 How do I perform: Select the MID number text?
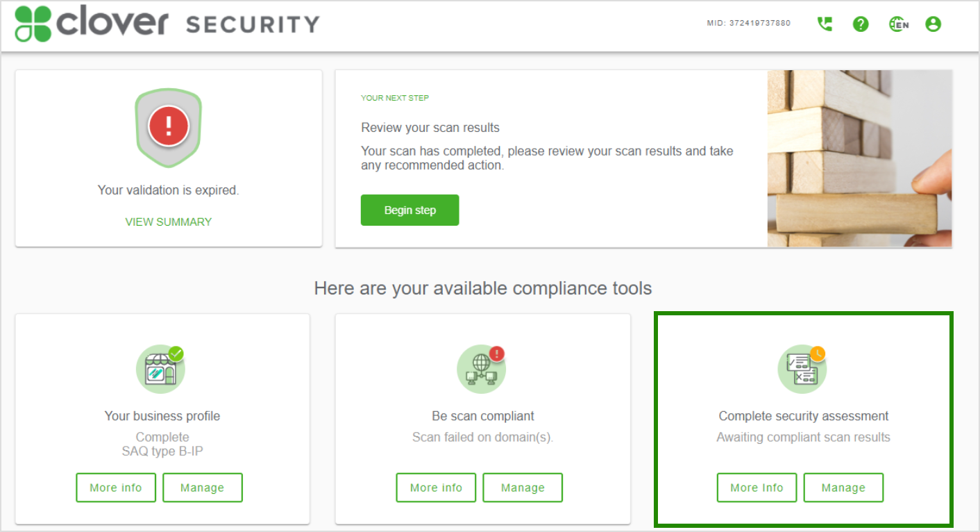pos(749,24)
